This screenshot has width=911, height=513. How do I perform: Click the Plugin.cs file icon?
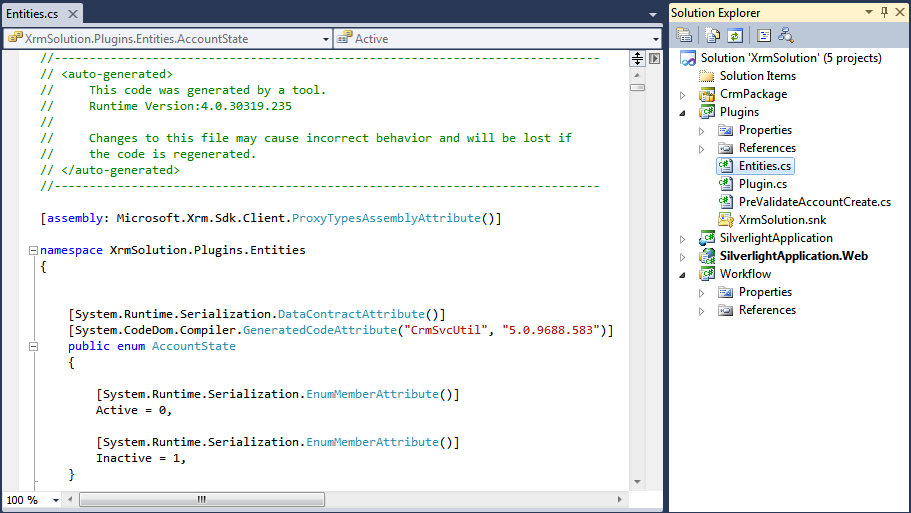[725, 184]
